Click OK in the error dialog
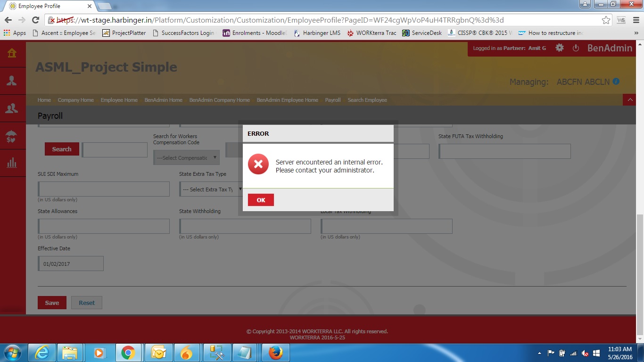The width and height of the screenshot is (644, 362). 261,200
